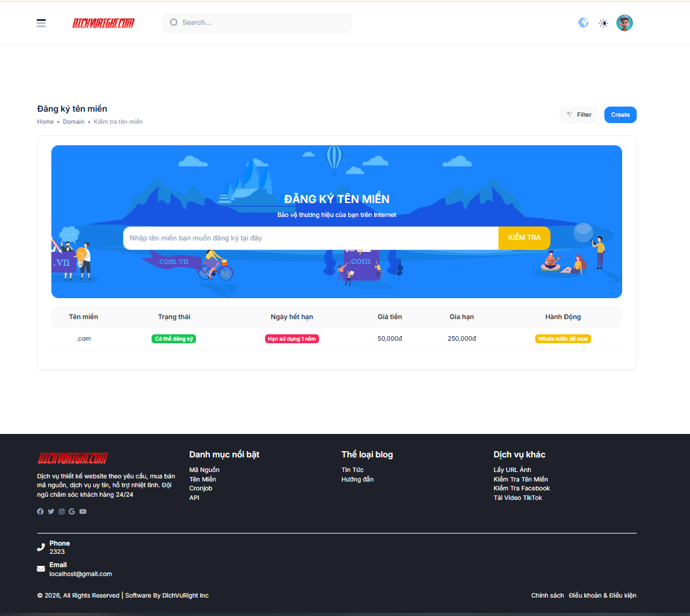Open Mã Nguồn footer category link

[x=204, y=470]
